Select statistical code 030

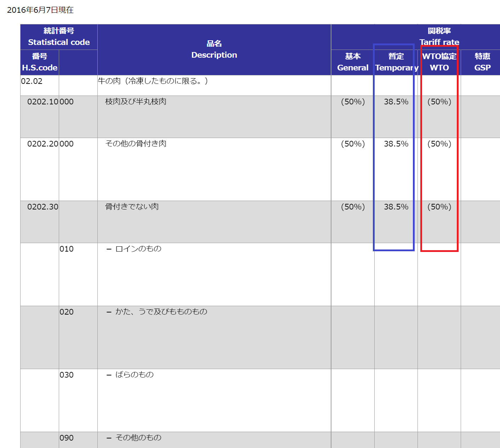point(67,375)
